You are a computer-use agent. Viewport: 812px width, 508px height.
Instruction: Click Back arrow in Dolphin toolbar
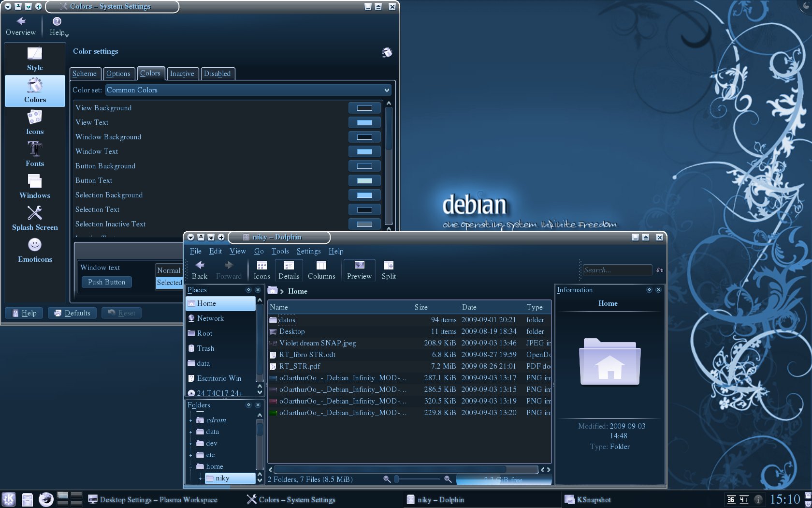200,269
